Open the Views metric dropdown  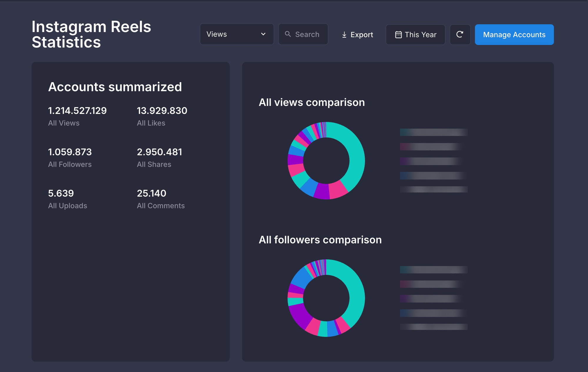(x=237, y=34)
